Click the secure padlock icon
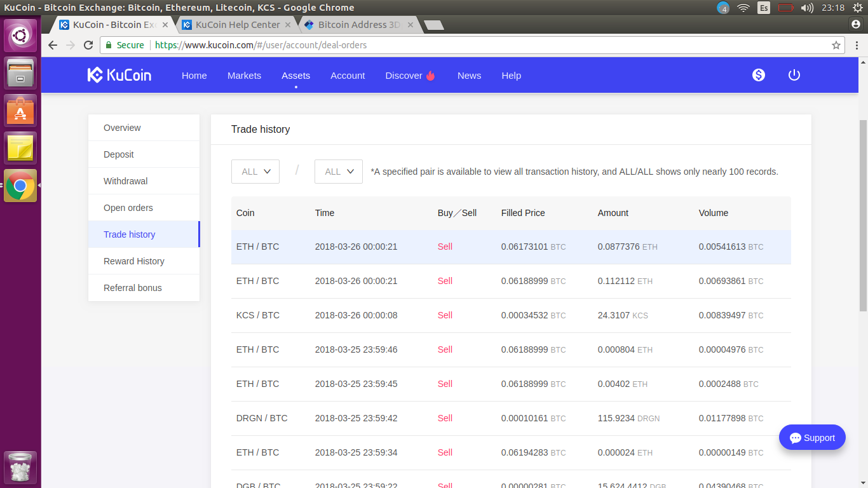Image resolution: width=868 pixels, height=488 pixels. pos(109,45)
